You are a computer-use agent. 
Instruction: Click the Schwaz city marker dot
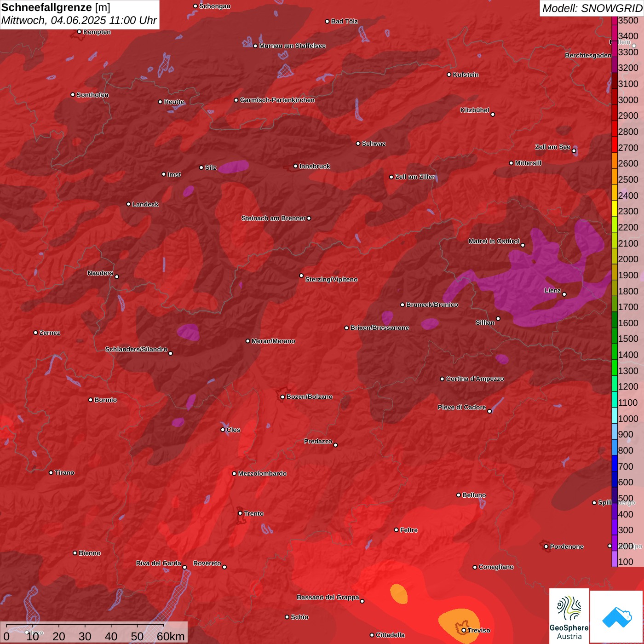pos(358,144)
